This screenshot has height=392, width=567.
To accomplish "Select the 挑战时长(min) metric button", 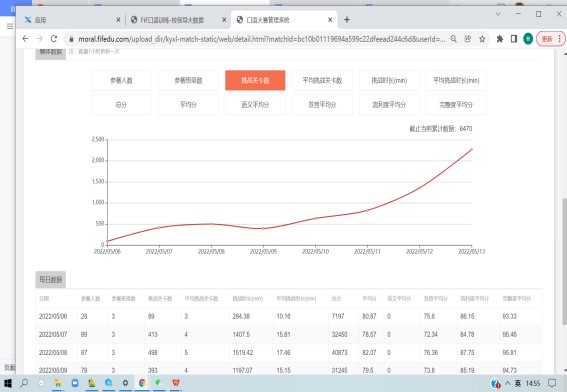I will 389,80.
